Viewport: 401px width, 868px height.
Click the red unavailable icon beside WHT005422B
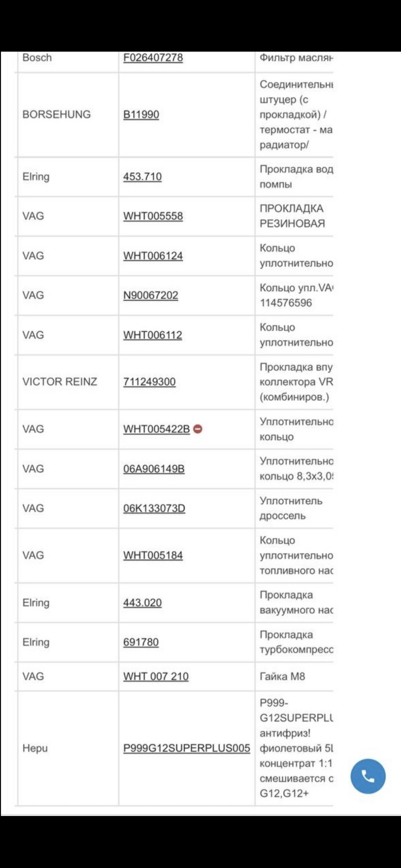pyautogui.click(x=198, y=429)
